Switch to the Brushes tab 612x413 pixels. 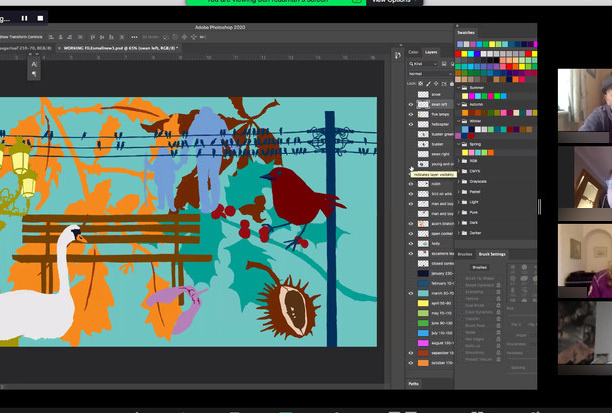point(465,254)
